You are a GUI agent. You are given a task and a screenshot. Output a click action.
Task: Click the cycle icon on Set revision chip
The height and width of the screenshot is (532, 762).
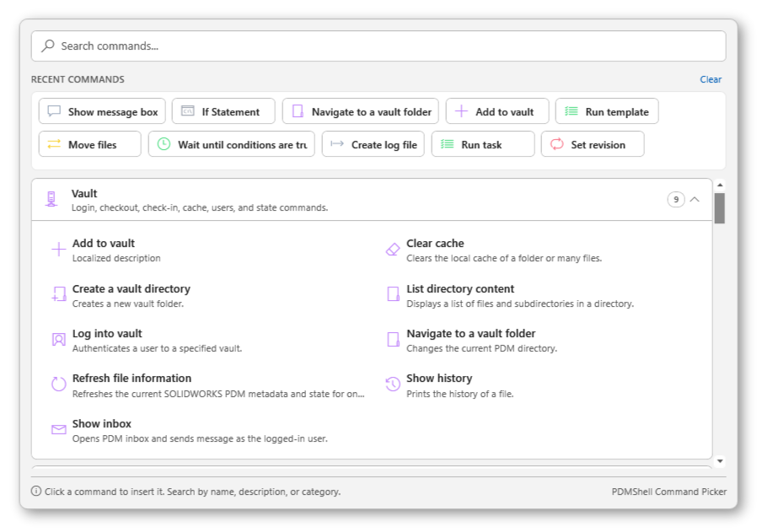[x=557, y=144]
